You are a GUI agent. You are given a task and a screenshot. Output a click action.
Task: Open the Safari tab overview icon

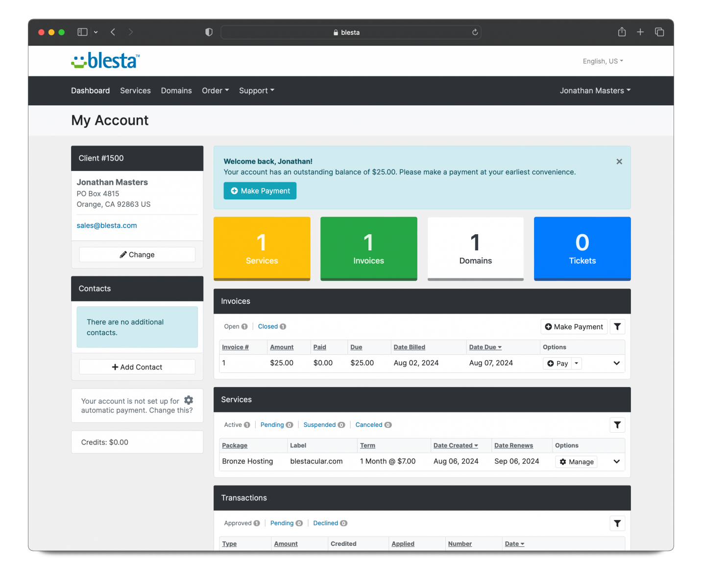659,32
